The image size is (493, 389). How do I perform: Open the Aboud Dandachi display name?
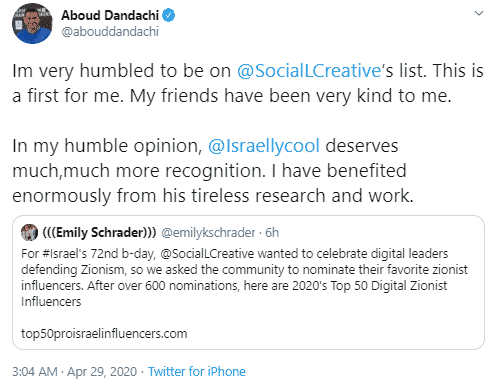click(x=110, y=15)
